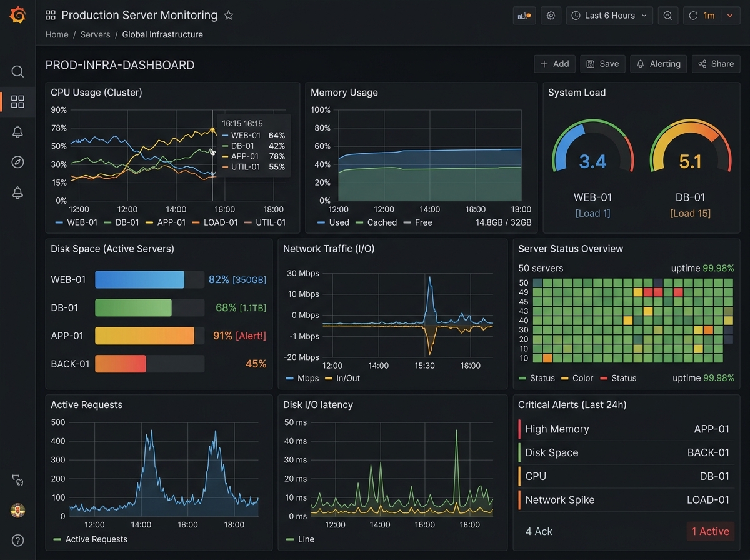Open the Alerting button in the dashboard toolbar
Screen dimensions: 750x560
(x=658, y=64)
